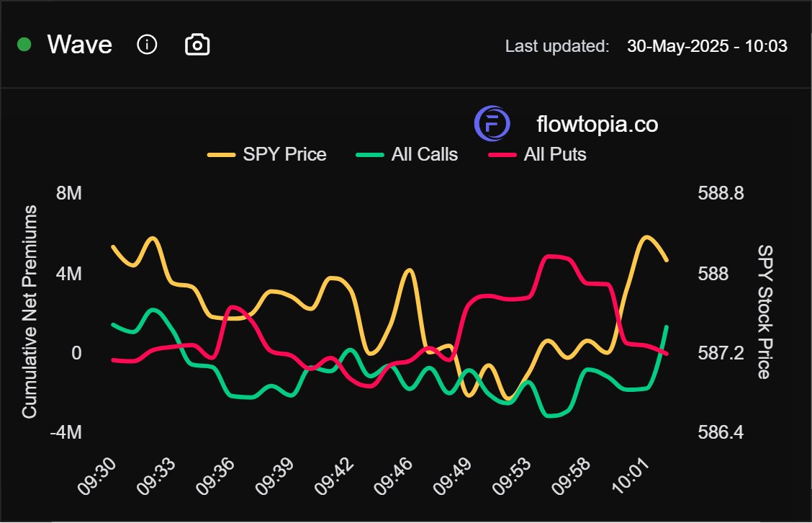Click the 09:46 time axis label
Screen dimensions: 812x523
point(393,476)
